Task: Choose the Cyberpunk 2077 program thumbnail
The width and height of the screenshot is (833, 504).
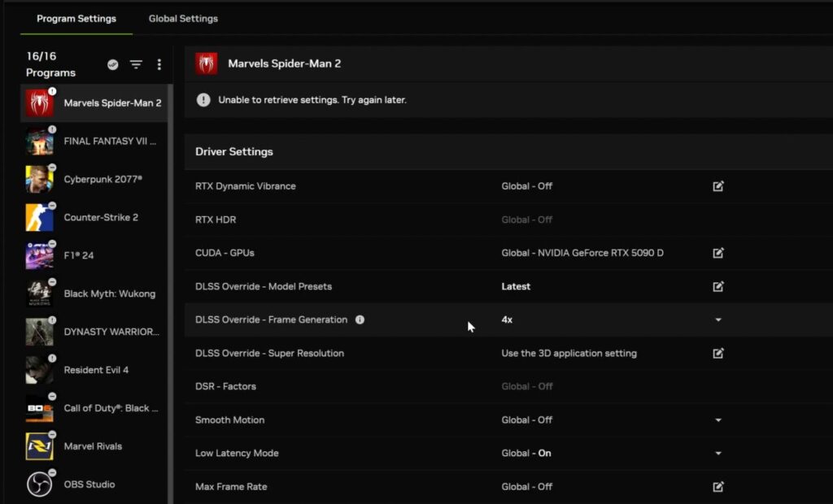Action: click(39, 180)
